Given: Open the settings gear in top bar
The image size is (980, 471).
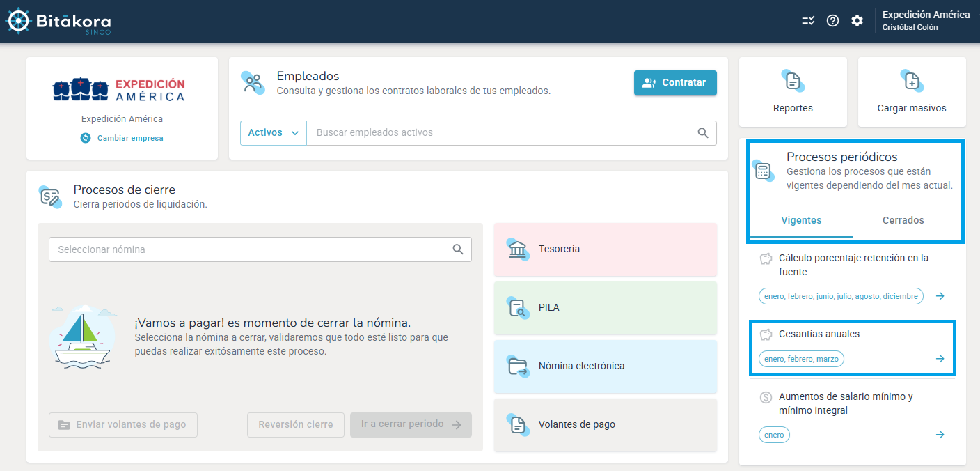Looking at the screenshot, I should tap(857, 21).
